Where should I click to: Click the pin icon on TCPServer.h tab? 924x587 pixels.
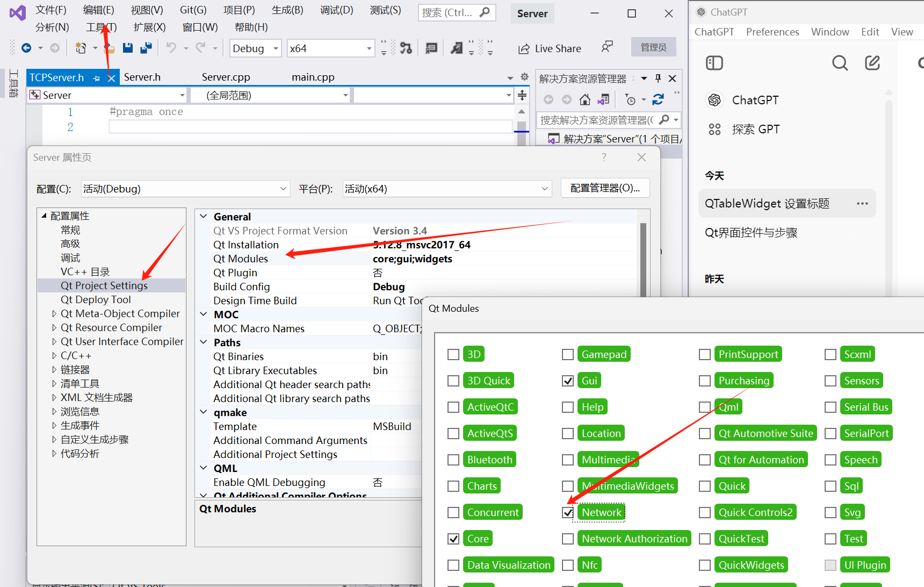point(97,78)
